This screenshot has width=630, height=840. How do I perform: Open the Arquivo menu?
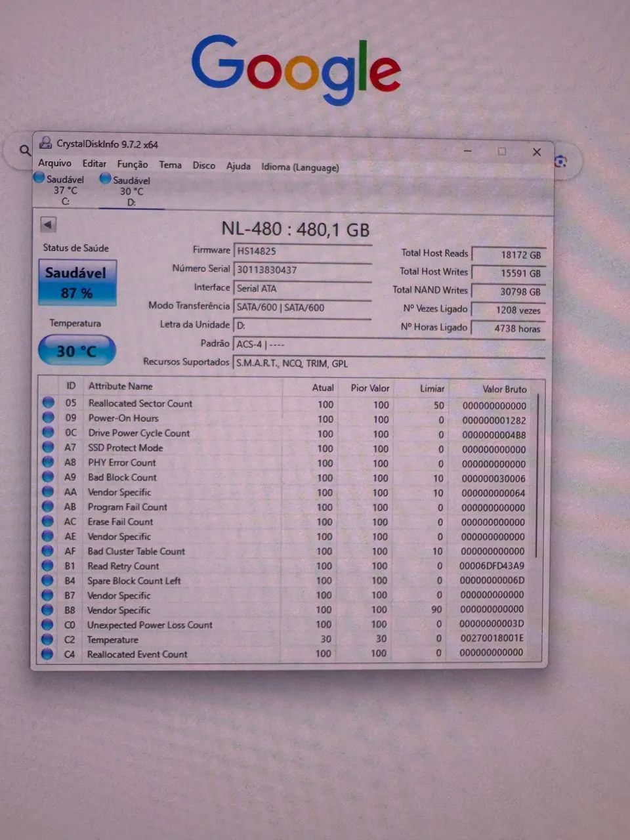(54, 163)
